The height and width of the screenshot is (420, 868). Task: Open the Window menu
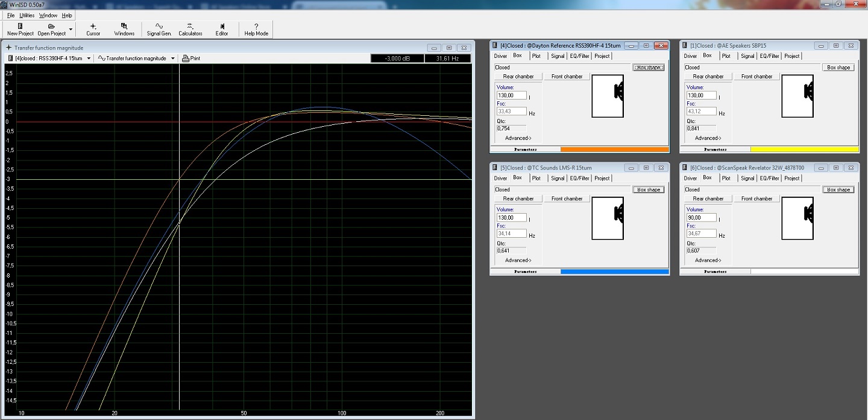48,15
